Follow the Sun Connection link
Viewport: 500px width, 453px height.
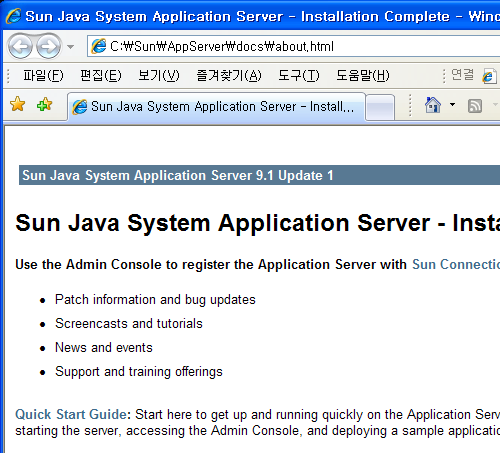click(x=456, y=264)
